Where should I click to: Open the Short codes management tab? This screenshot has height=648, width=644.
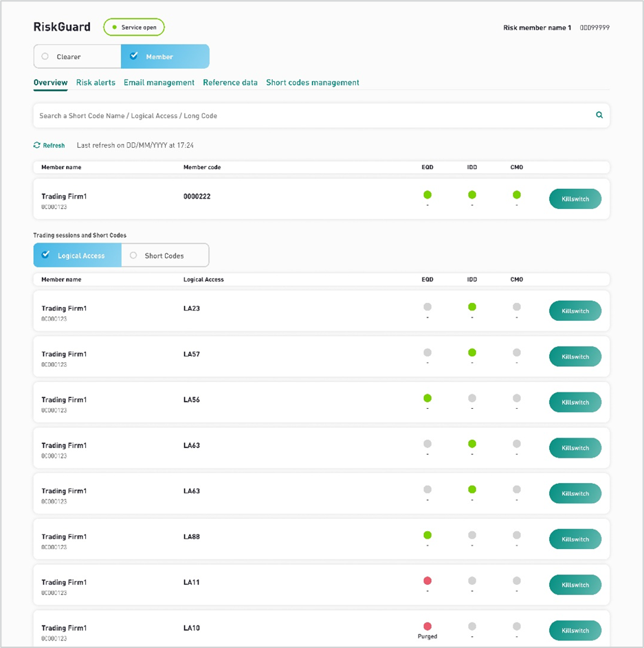(313, 82)
